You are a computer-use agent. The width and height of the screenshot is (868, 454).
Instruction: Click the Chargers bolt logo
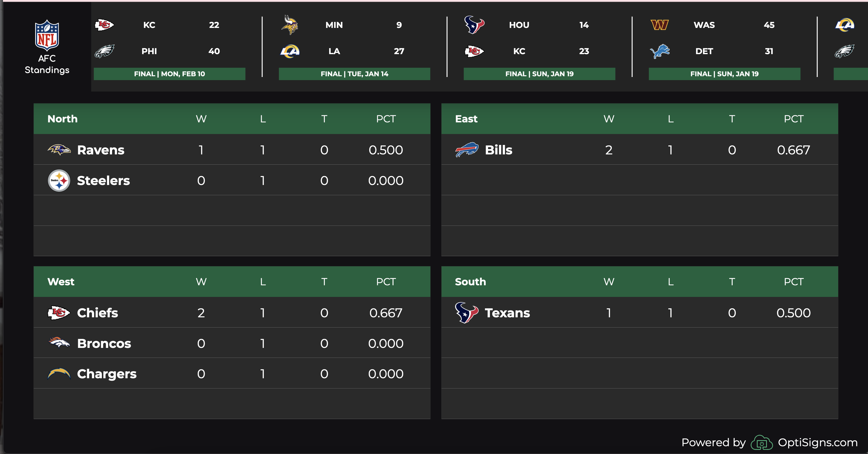pos(59,374)
